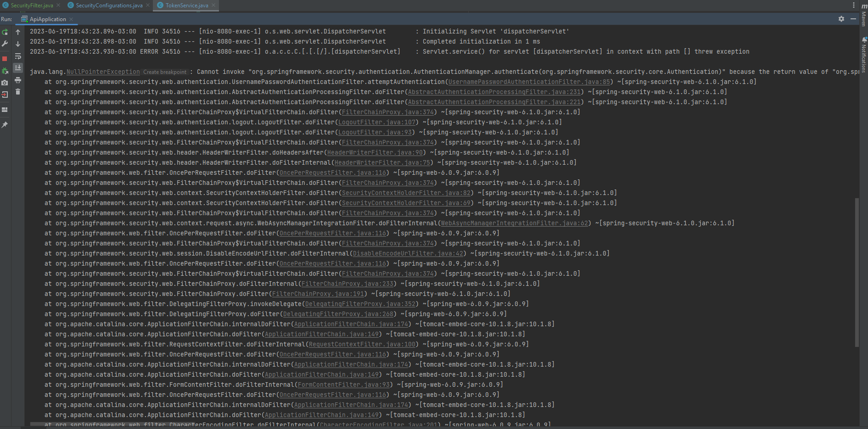Open AbstractAuthenticationProcessingFilter.java:221 link
The height and width of the screenshot is (429, 868).
[x=494, y=102]
